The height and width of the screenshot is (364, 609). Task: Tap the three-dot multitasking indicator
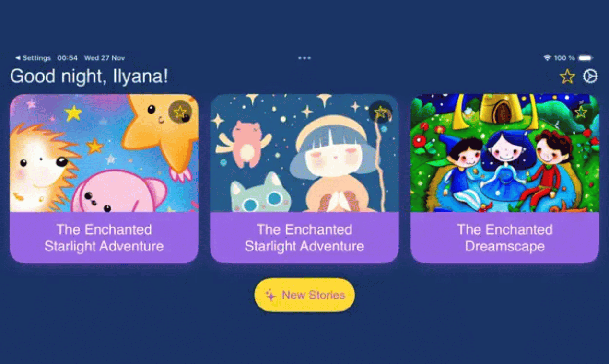tap(304, 58)
